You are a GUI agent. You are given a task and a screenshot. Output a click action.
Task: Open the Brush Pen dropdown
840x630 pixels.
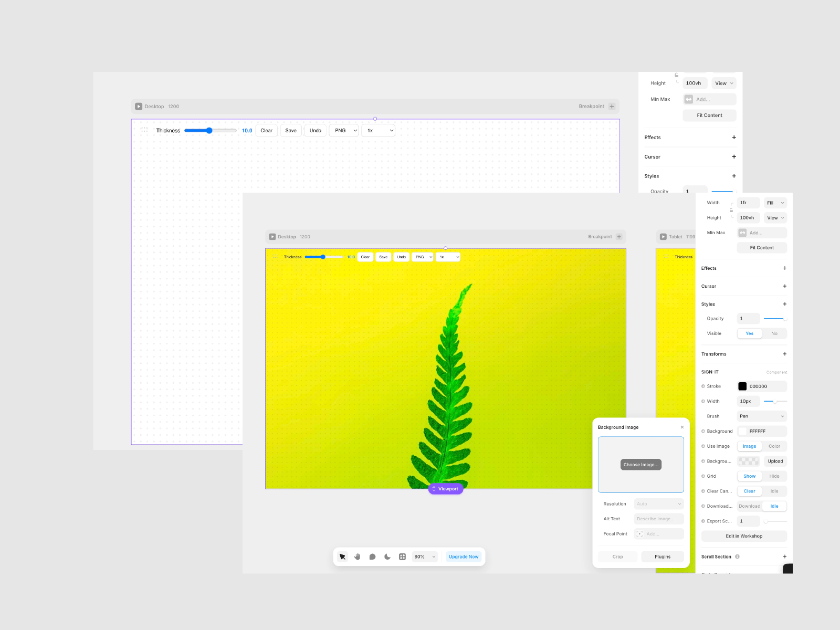(x=762, y=416)
